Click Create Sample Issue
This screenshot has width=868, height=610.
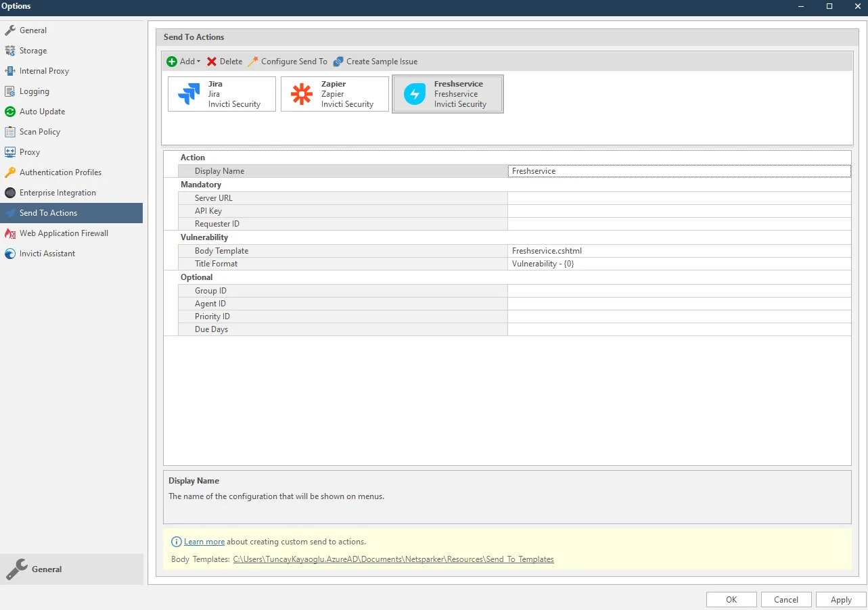[x=375, y=61]
